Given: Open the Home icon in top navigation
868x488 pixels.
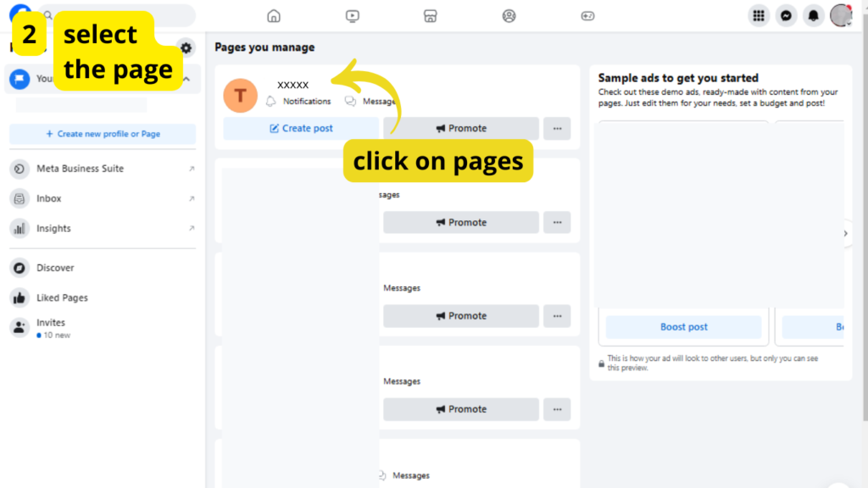Looking at the screenshot, I should pos(273,16).
